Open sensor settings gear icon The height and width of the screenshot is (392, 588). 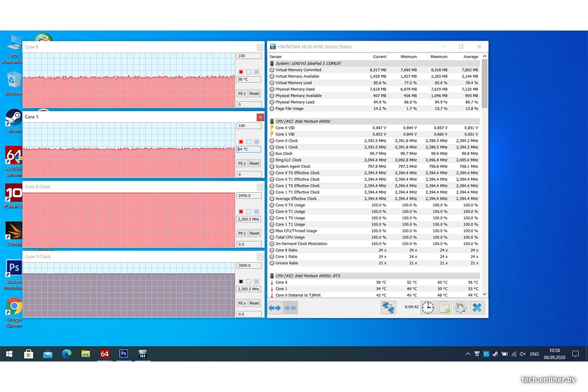coord(460,308)
